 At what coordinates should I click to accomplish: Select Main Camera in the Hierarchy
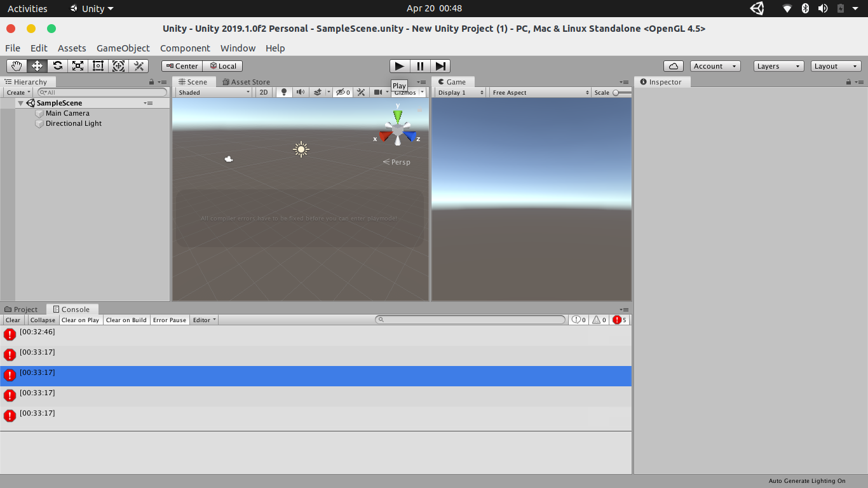[x=67, y=113]
